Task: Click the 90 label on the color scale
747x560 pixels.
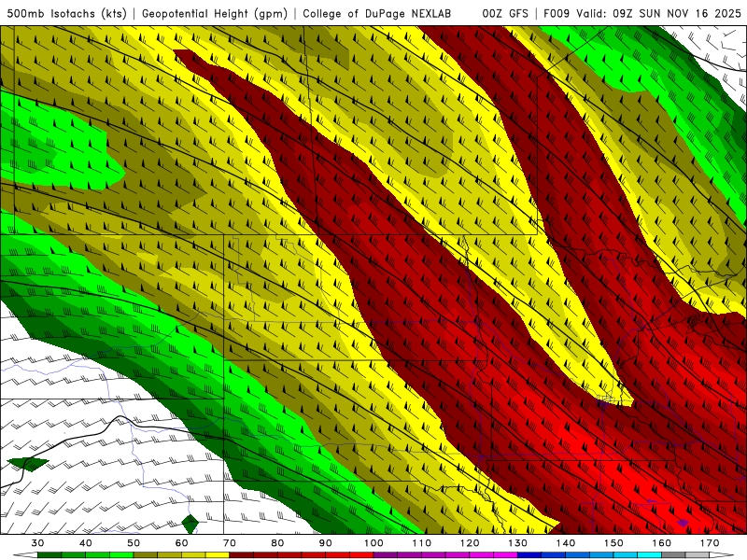Action: point(325,543)
